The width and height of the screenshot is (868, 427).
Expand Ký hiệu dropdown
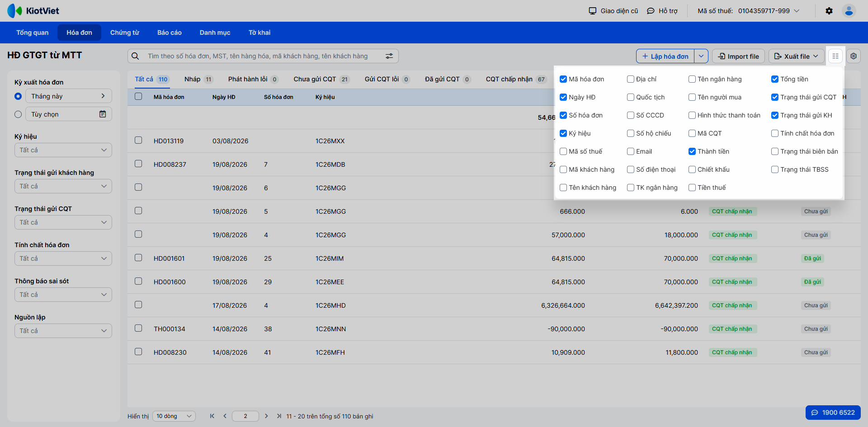63,150
